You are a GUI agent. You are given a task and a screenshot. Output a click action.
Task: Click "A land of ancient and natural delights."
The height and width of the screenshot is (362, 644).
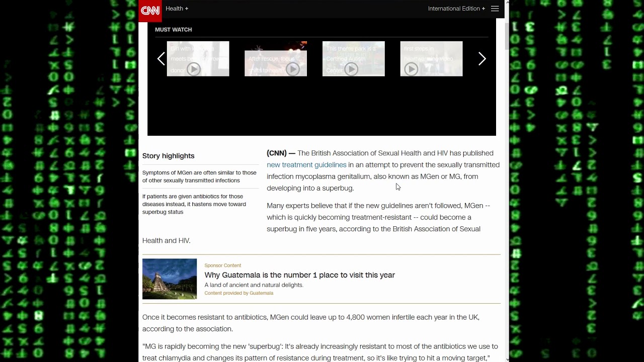pos(254,285)
